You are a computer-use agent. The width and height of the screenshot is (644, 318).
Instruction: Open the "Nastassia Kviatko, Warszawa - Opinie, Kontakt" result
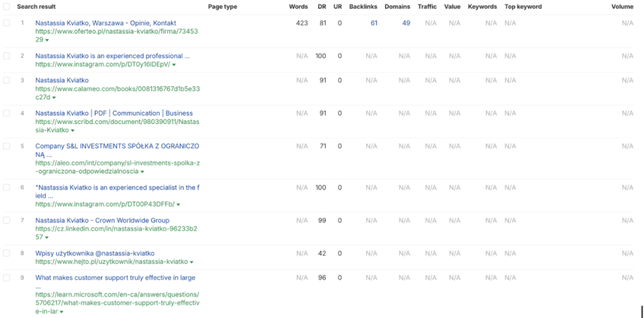click(x=106, y=23)
